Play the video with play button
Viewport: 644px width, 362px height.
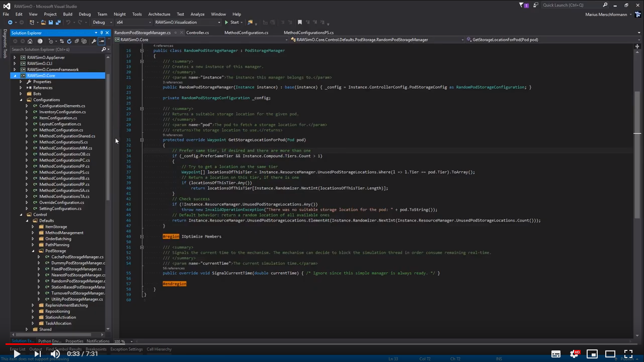(17, 354)
